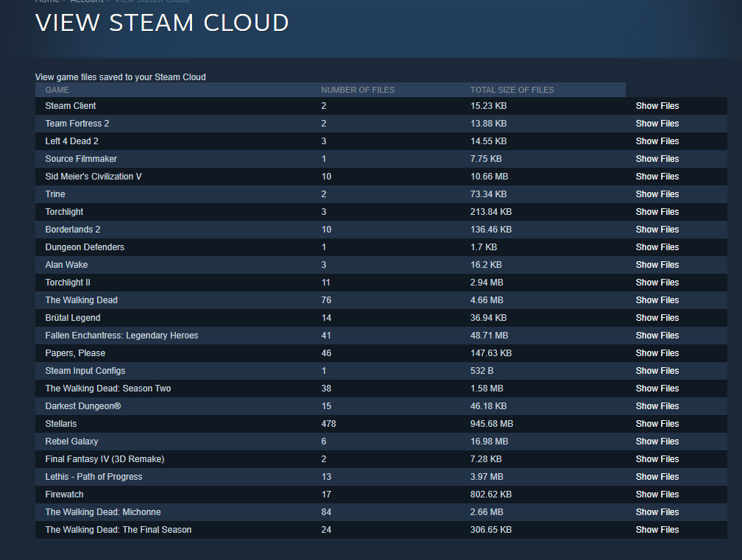Select the Dungeon Defenders game name
The width and height of the screenshot is (742, 560).
click(85, 247)
